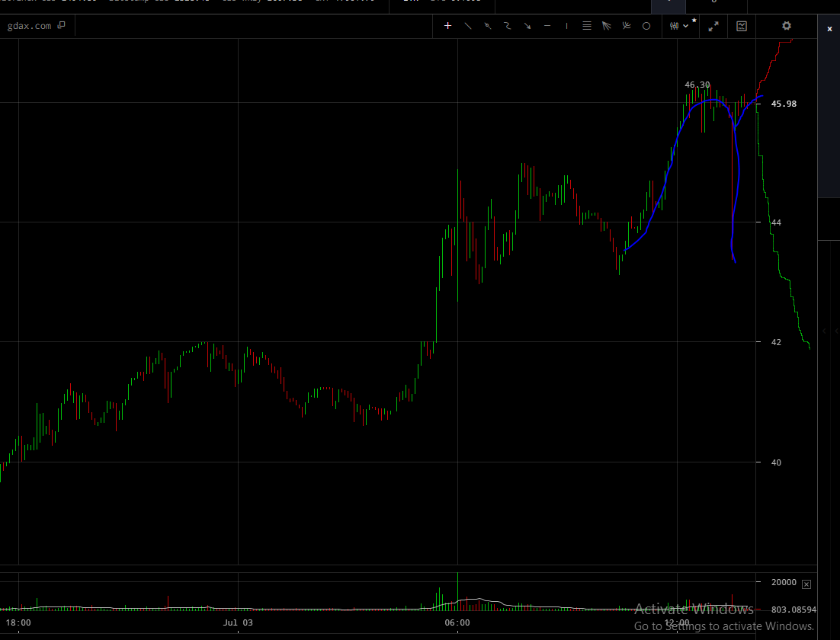The width and height of the screenshot is (840, 640).
Task: Click the 18:00 time axis label
Action: [x=18, y=622]
